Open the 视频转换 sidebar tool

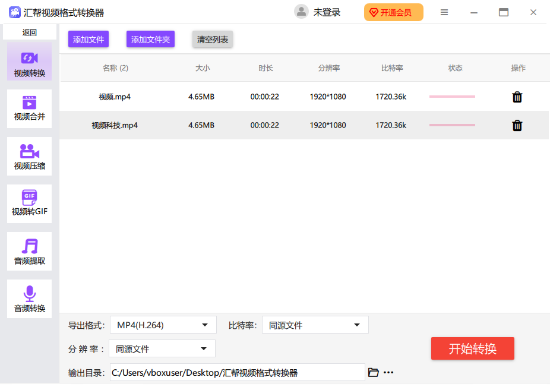coord(29,62)
